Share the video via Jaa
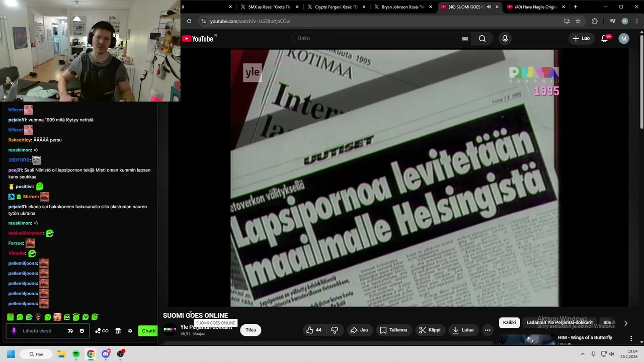This screenshot has width=644, height=362. click(359, 330)
